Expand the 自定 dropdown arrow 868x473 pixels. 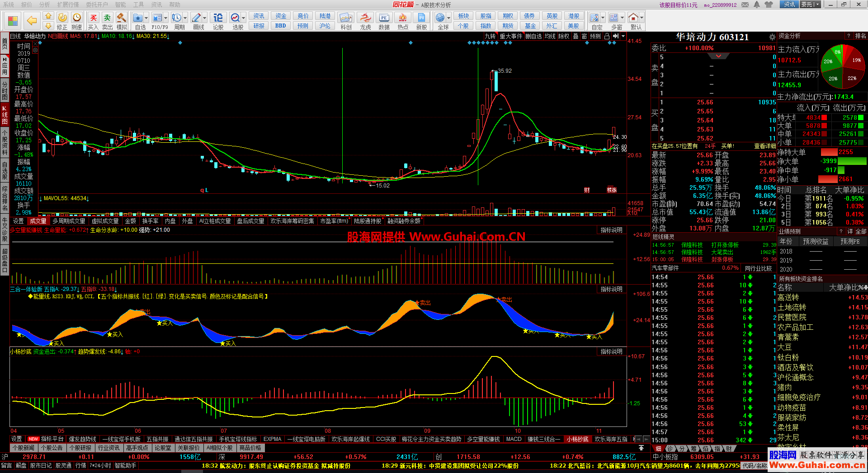[x=603, y=18]
